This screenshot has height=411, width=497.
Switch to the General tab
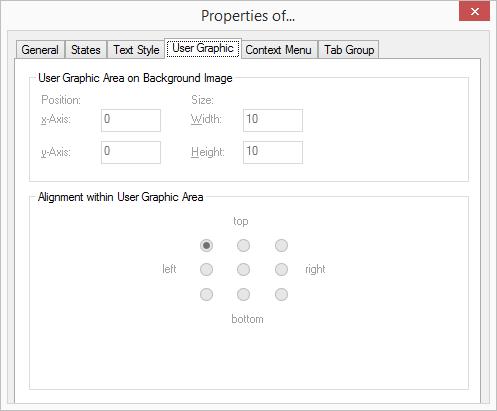point(40,50)
